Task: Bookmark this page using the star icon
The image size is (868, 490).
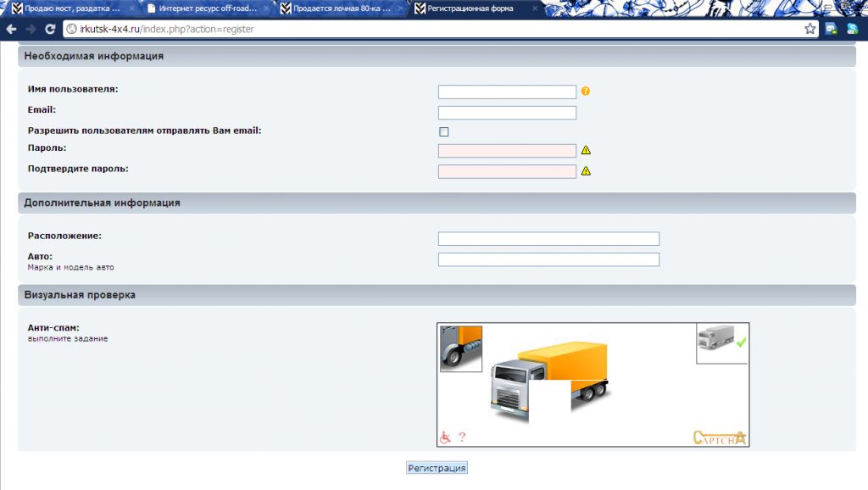Action: pos(810,29)
